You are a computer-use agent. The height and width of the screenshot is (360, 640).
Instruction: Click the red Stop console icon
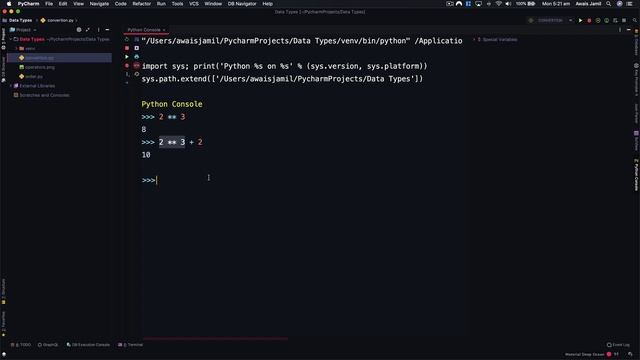pyautogui.click(x=127, y=48)
